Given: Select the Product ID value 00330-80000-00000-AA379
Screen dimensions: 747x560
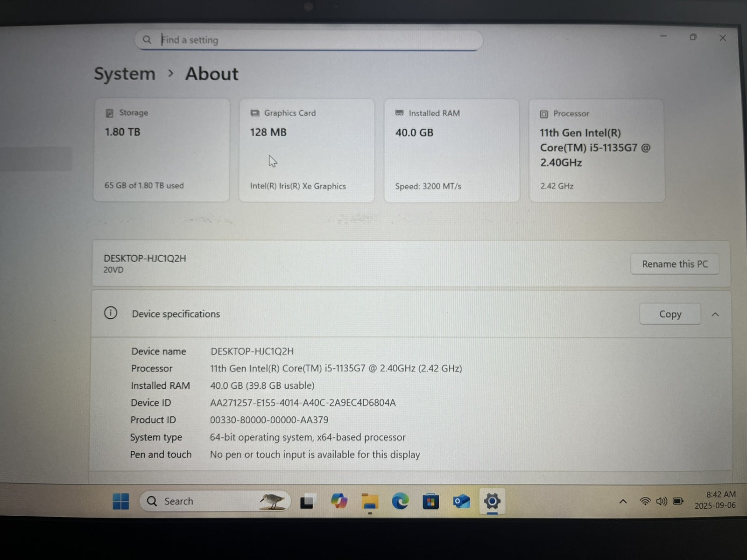Looking at the screenshot, I should (x=269, y=420).
